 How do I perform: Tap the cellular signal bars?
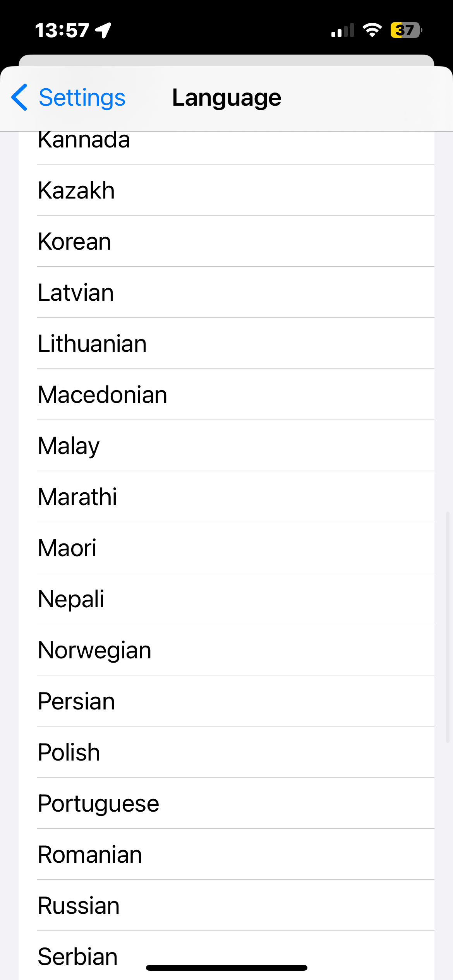click(x=343, y=30)
